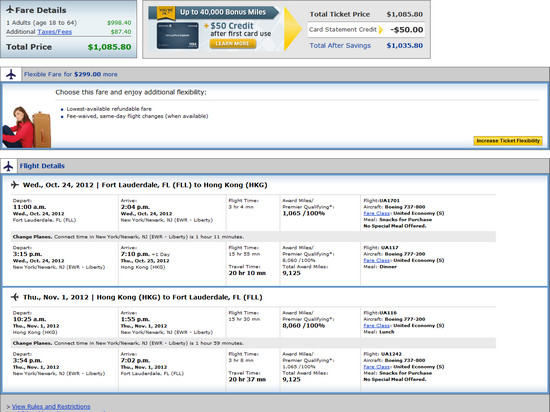Image resolution: width=550 pixels, height=412 pixels.
Task: Open the Taxes/Fees link
Action: (x=55, y=32)
